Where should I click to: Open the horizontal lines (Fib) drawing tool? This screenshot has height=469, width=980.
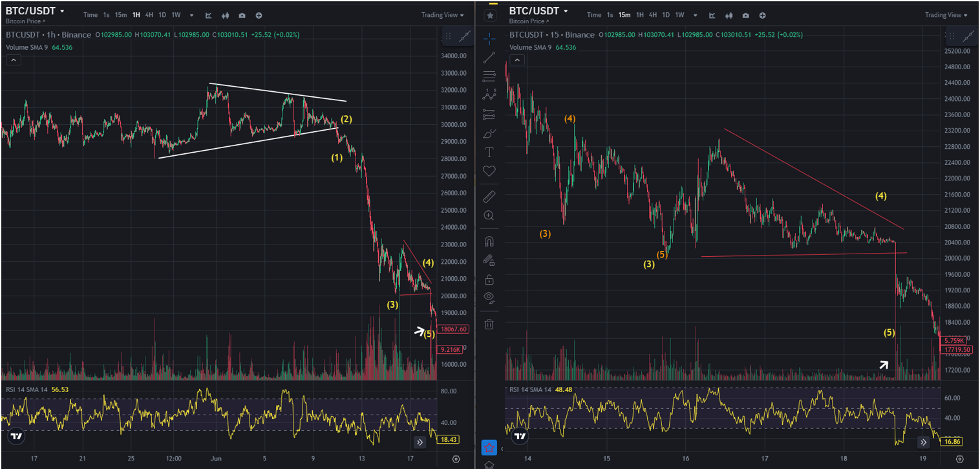(x=489, y=76)
